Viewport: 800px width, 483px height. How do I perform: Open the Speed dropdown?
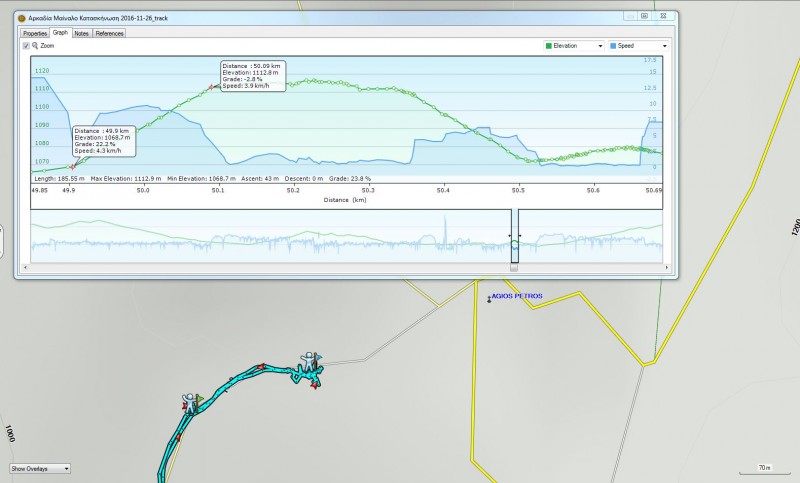(x=638, y=46)
